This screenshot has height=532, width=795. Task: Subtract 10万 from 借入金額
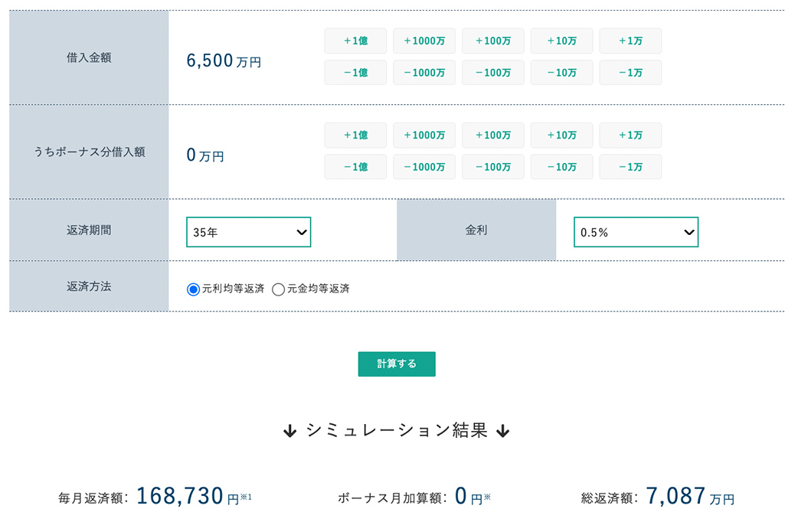point(561,73)
